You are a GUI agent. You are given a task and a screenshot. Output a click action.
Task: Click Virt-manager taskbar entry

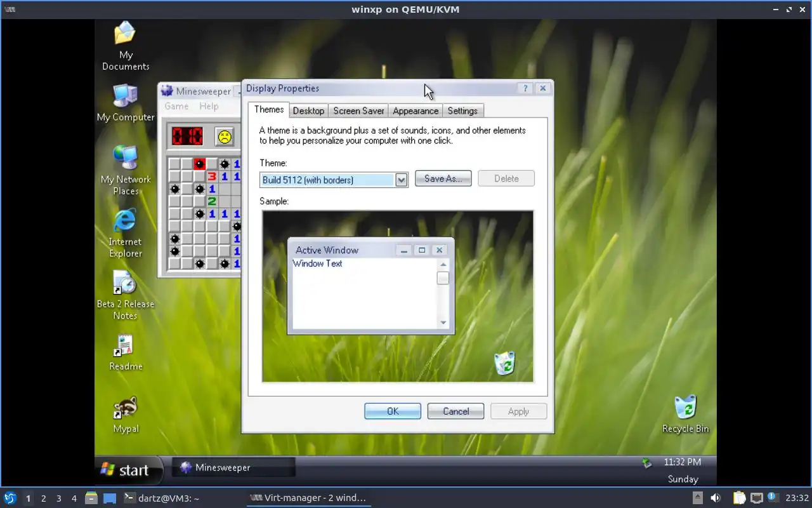click(x=308, y=498)
